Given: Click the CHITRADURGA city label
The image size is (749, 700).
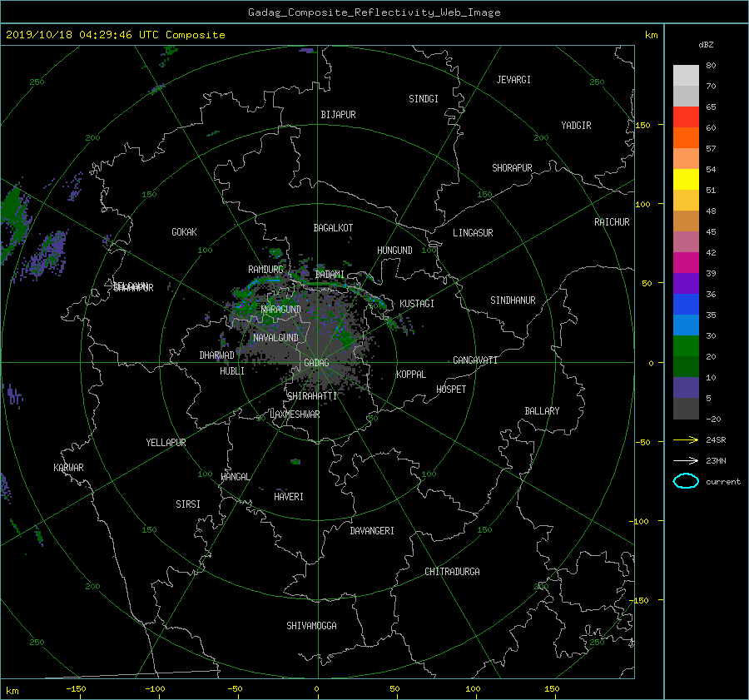Looking at the screenshot, I should [x=453, y=572].
